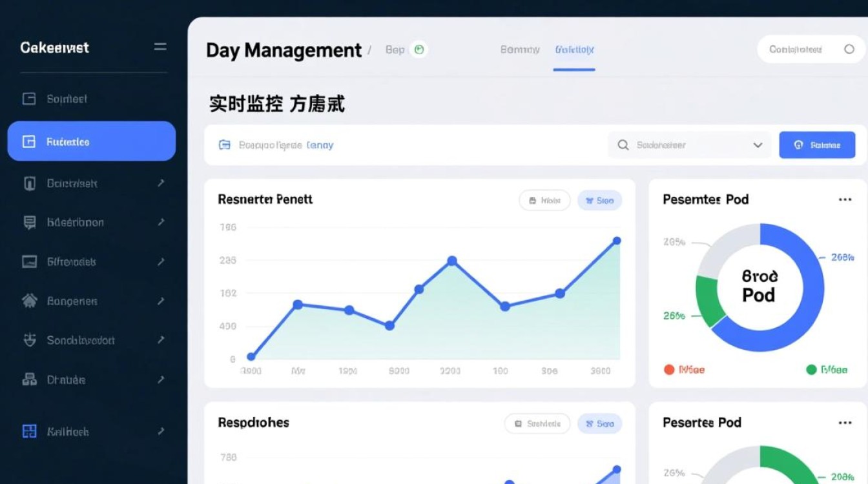This screenshot has width=868, height=484.
Task: Collapse the sidebar with the hamburger icon
Action: tap(160, 47)
